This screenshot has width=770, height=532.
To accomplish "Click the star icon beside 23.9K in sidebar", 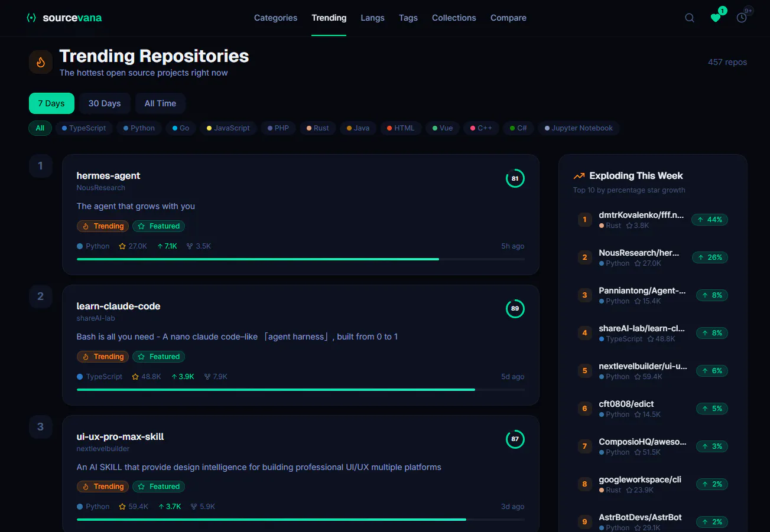I will point(629,490).
